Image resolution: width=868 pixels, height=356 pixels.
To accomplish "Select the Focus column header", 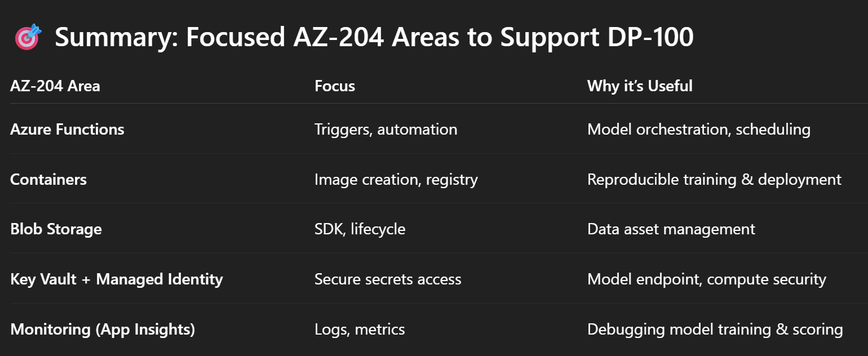I will [x=335, y=86].
